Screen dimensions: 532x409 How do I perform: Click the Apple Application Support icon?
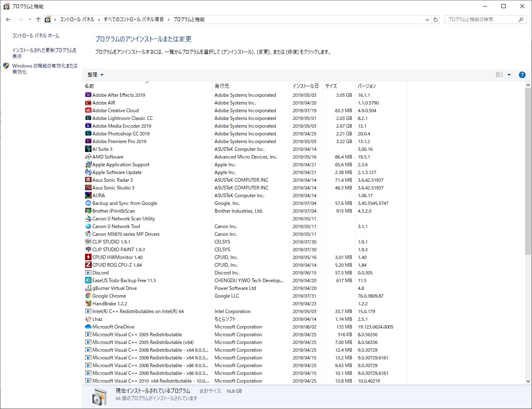click(88, 165)
